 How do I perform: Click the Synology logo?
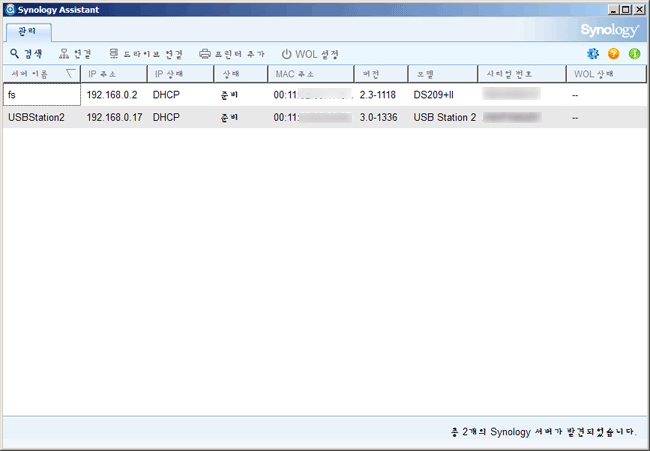(x=610, y=30)
